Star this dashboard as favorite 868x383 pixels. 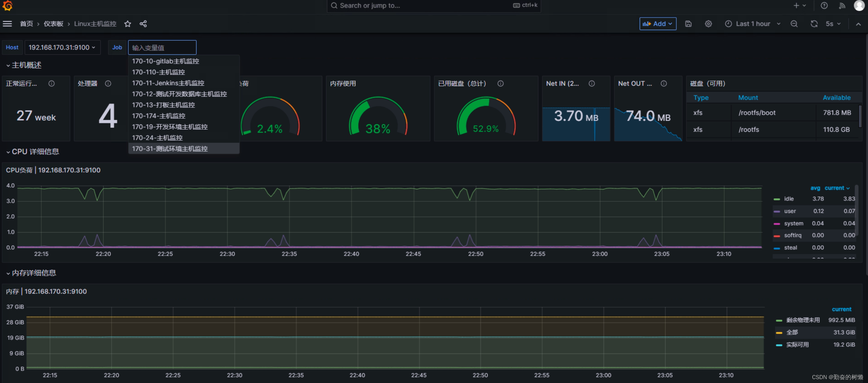[127, 23]
